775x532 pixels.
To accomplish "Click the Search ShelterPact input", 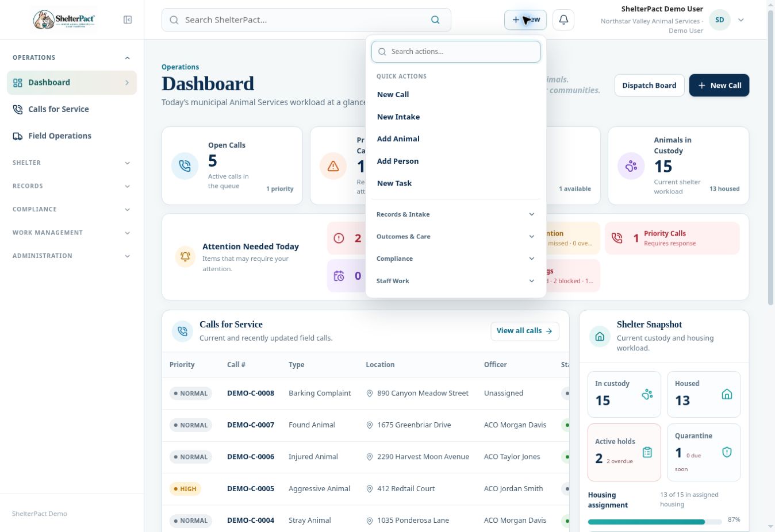I will pos(306,20).
